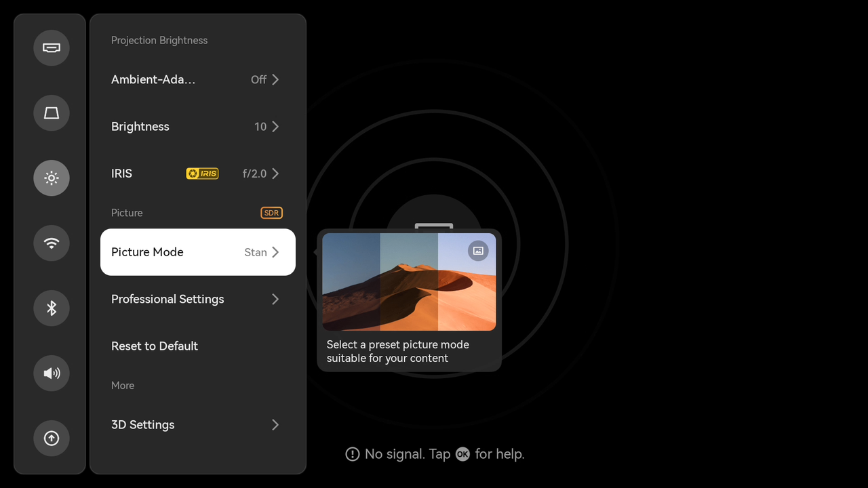
Task: Expand IRIS f/2.0 aperture chevron
Action: coord(275,174)
